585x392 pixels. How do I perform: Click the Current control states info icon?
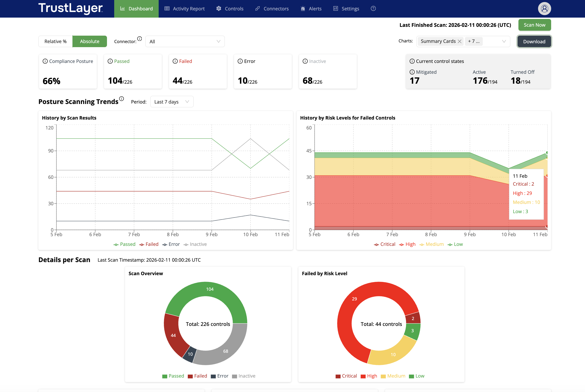[x=412, y=61]
